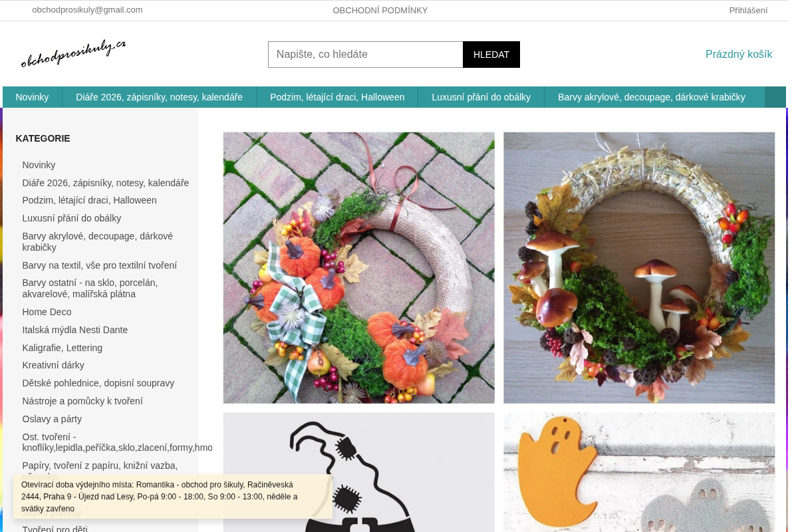798x532 pixels.
Task: Open the orange ghost cutout image
Action: point(639,473)
